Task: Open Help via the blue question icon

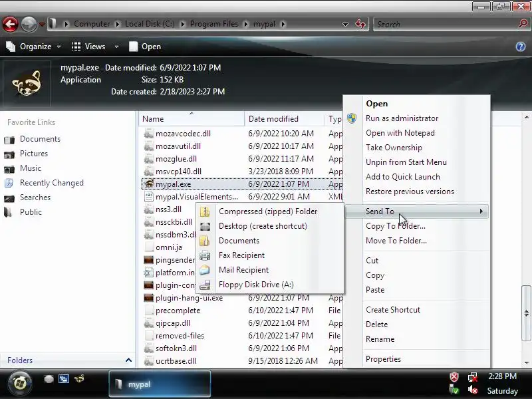Action: 521,47
